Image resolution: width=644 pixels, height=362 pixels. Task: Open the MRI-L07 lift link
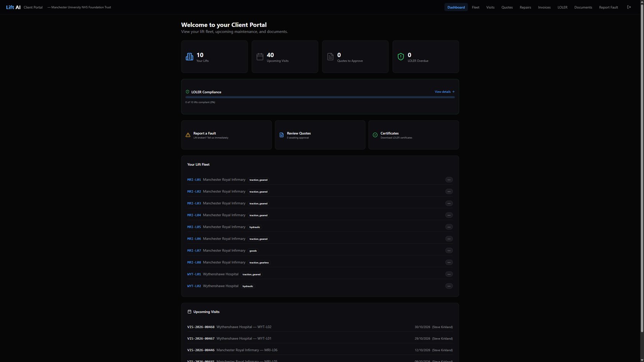pyautogui.click(x=194, y=251)
